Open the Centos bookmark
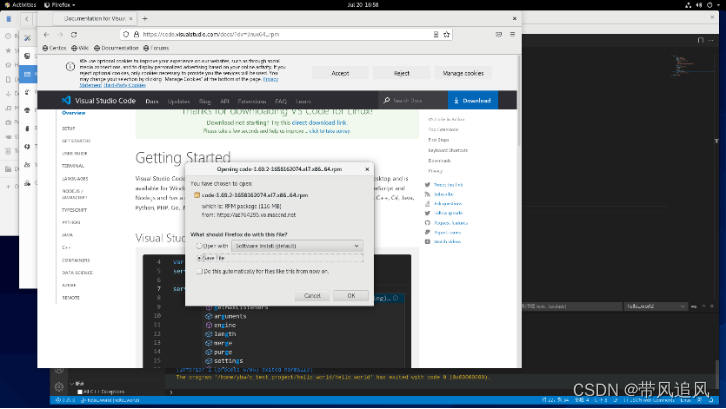 coord(54,48)
